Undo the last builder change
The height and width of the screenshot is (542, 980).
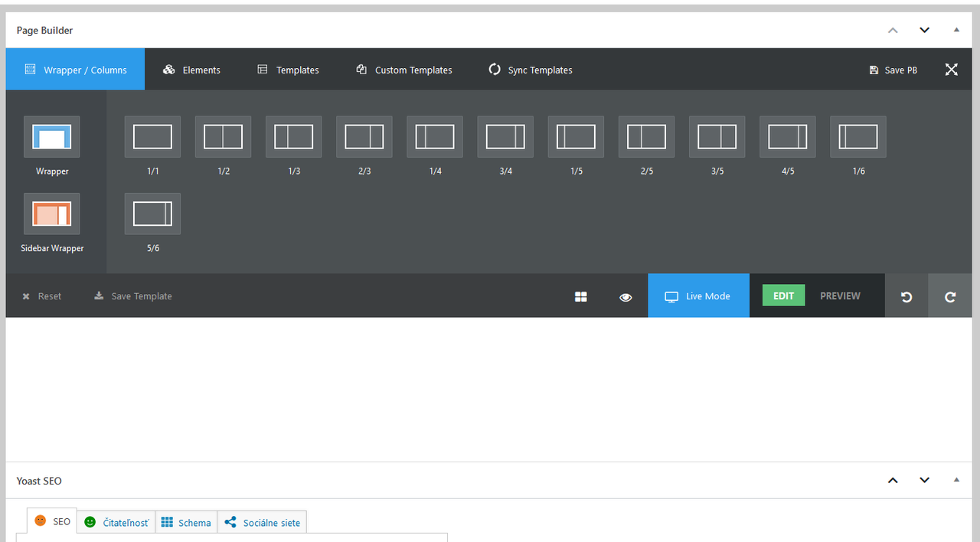pos(906,296)
